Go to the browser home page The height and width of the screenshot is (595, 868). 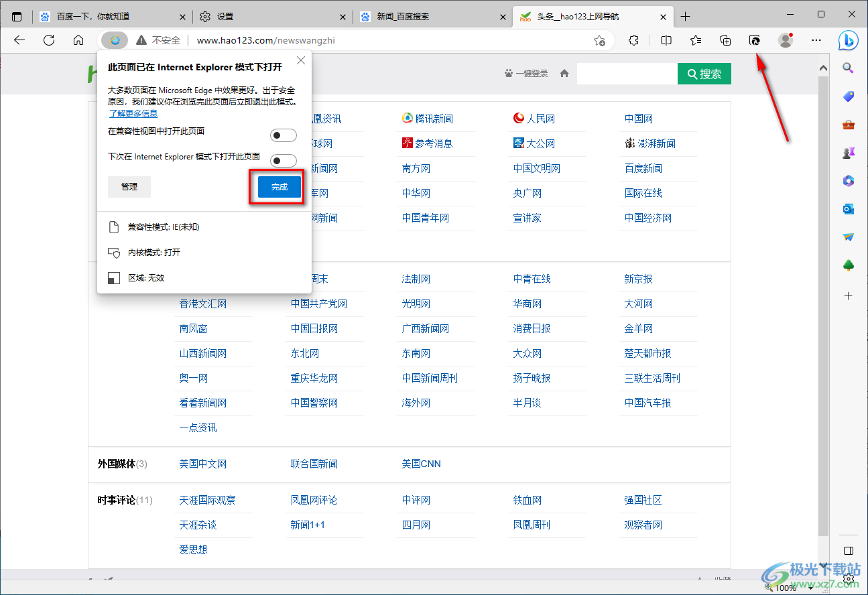click(78, 40)
